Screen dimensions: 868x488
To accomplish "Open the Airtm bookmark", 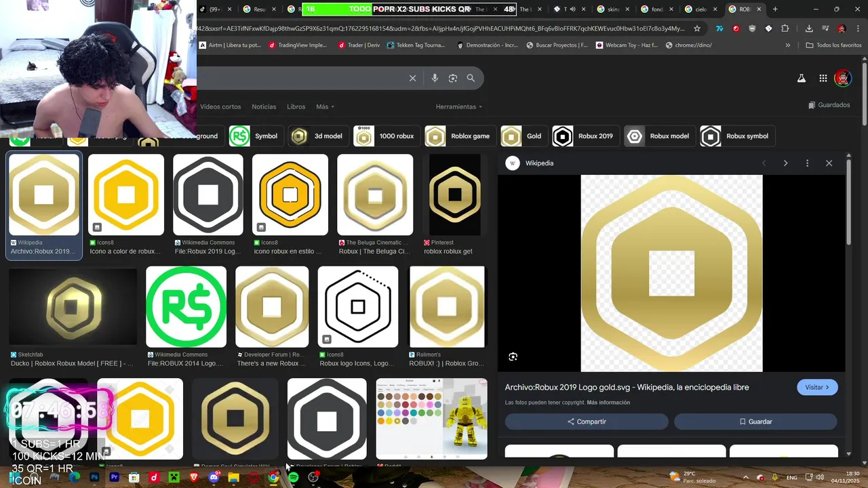I will [x=230, y=45].
